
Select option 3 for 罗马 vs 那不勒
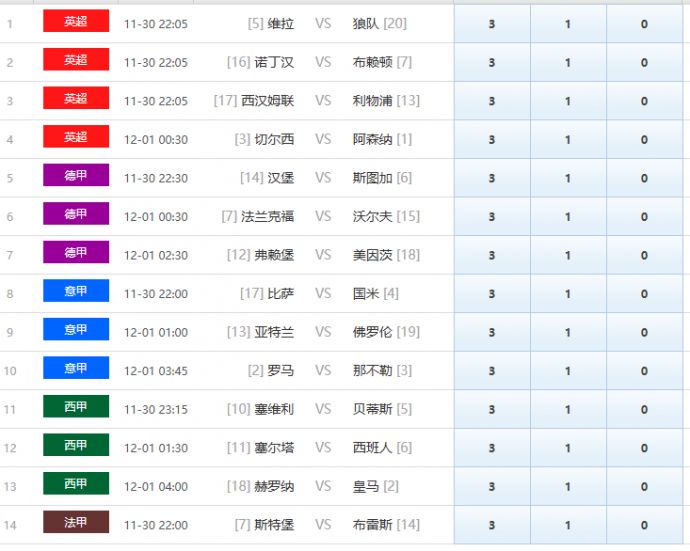[x=491, y=371]
